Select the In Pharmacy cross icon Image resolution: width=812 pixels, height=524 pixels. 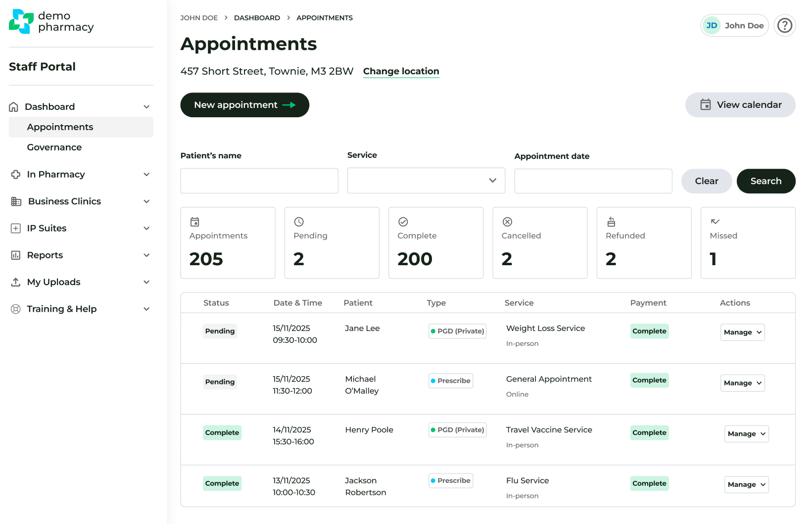(x=15, y=174)
